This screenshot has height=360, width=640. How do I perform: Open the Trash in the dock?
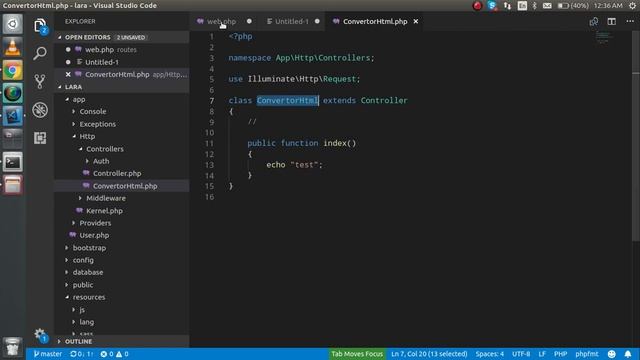click(x=13, y=347)
